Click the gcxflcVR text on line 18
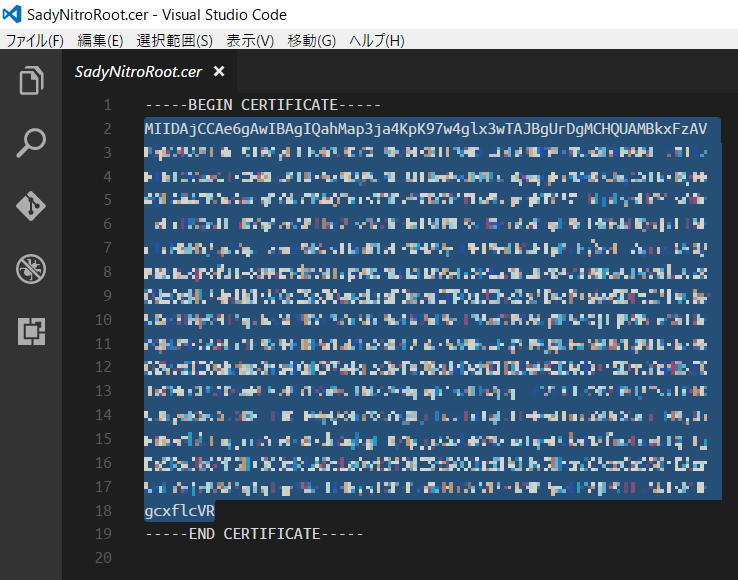 180,510
